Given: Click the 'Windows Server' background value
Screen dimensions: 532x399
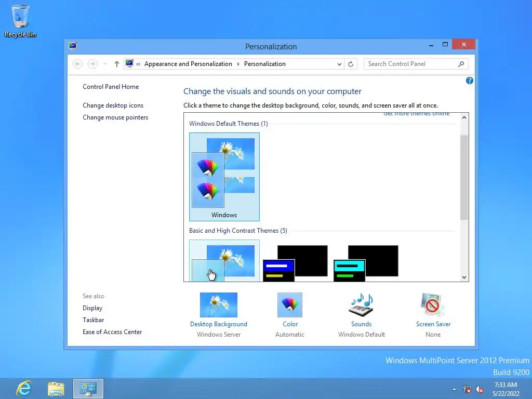Looking at the screenshot, I should (219, 334).
